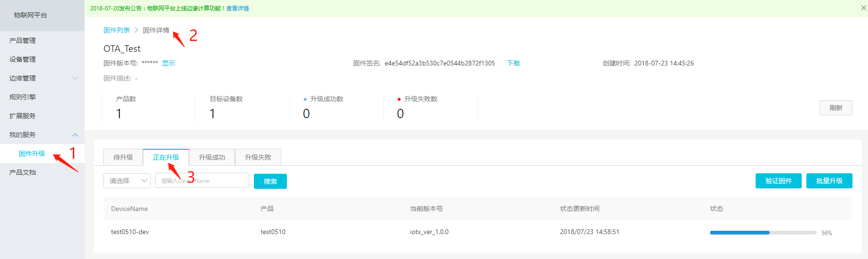Open the 升级成功 tab
The image size is (868, 259).
[x=212, y=157]
